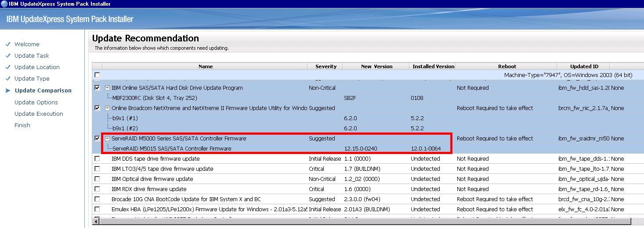
Task: Toggle the Machine-Type header row checkbox
Action: point(97,75)
